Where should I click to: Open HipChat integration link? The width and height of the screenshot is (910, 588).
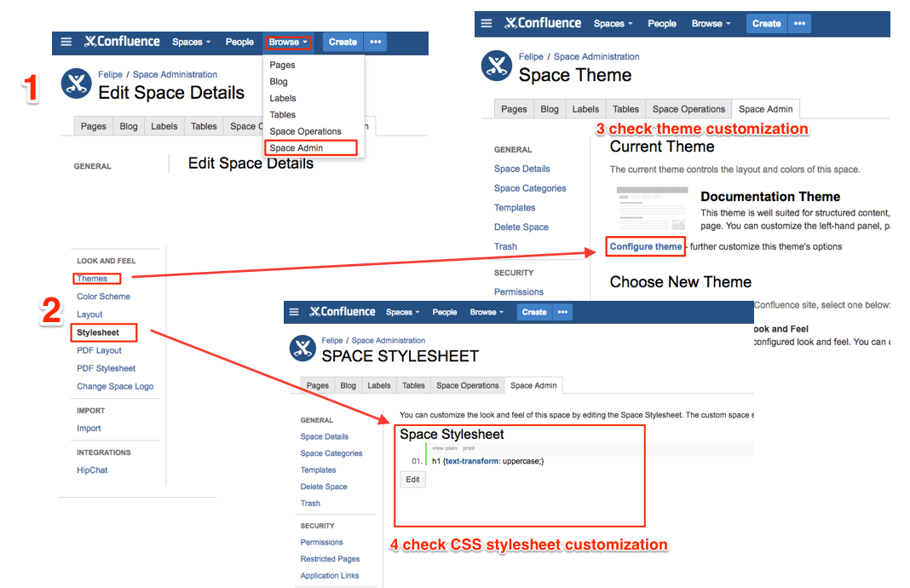point(92,470)
